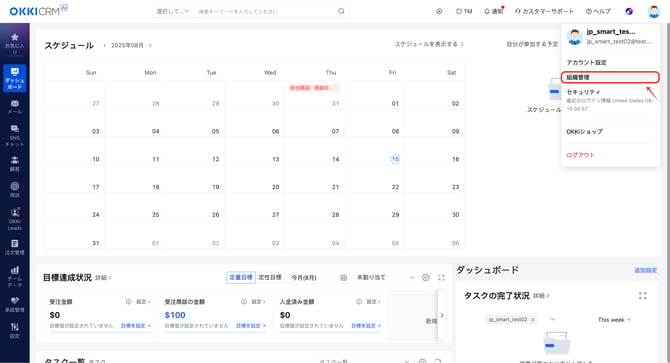
Task: Click 設定 link on 受注金額 card
Action: pos(143,302)
